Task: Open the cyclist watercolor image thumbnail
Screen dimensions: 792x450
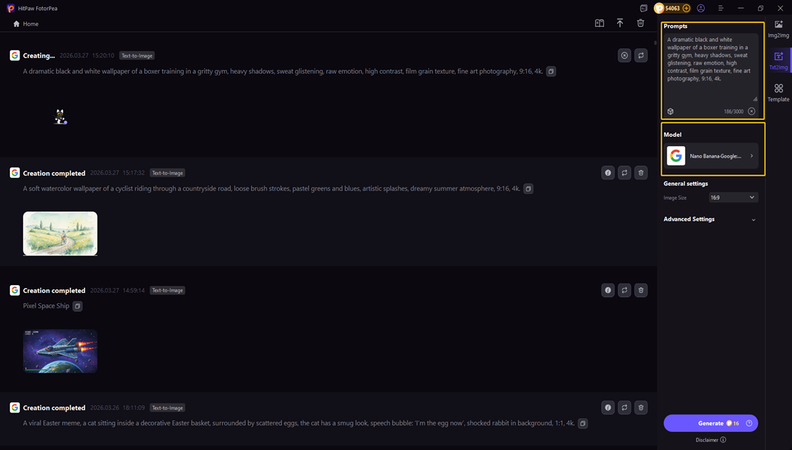Action: [60, 233]
